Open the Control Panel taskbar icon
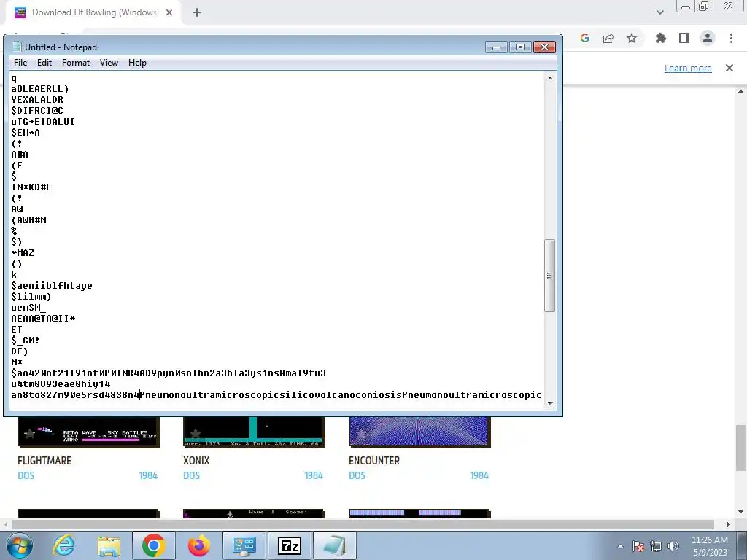747x560 pixels. click(244, 545)
